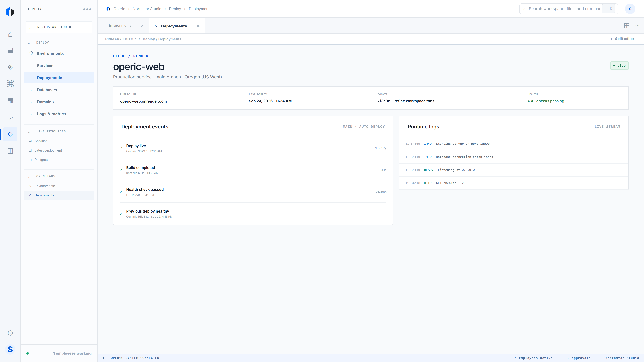The height and width of the screenshot is (362, 644).
Task: Open the settings gear icon
Action: tap(10, 333)
